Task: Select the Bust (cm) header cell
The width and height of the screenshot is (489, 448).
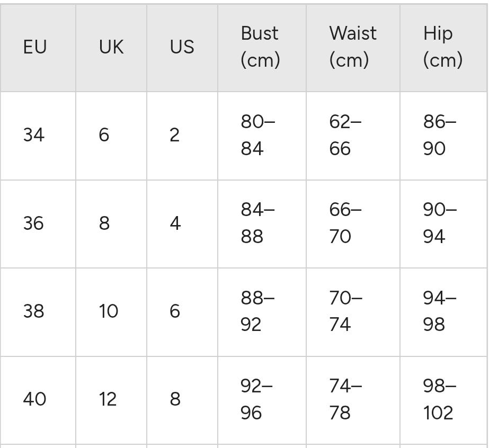Action: (x=260, y=47)
